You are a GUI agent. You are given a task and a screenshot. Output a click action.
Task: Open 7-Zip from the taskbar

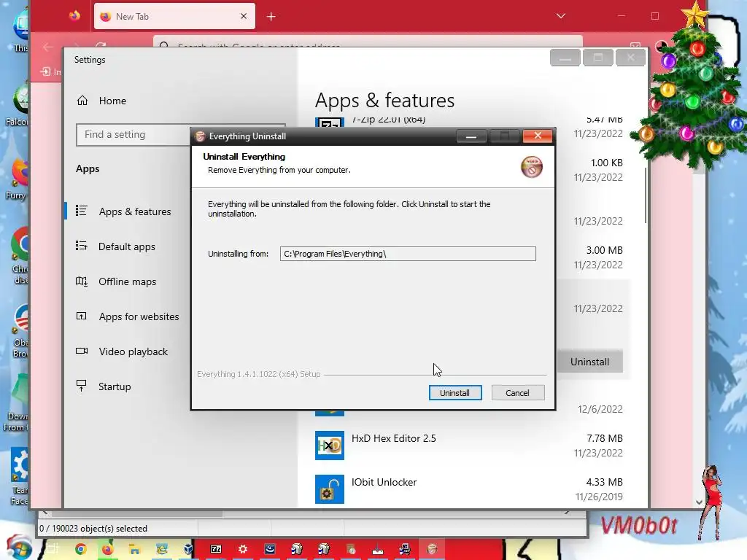tap(216, 550)
